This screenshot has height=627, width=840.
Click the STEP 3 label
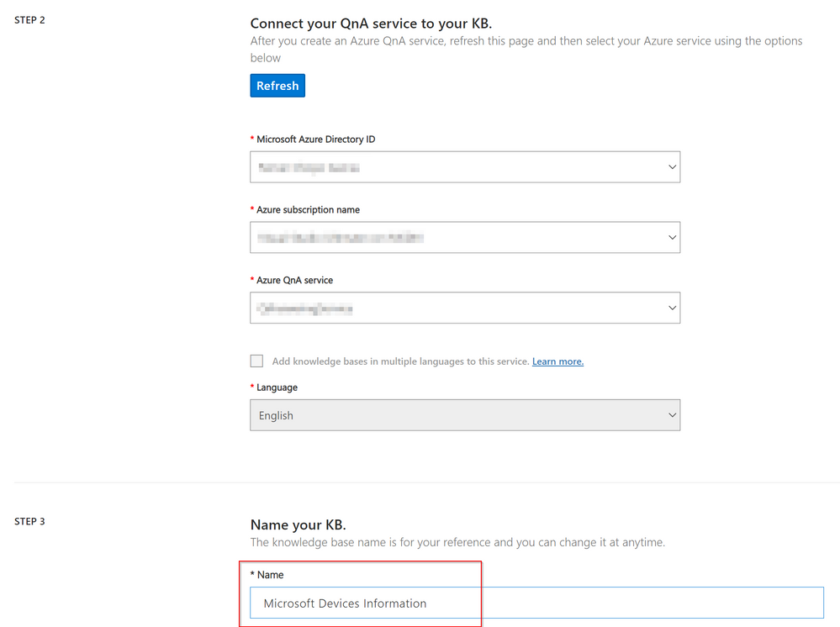[30, 522]
